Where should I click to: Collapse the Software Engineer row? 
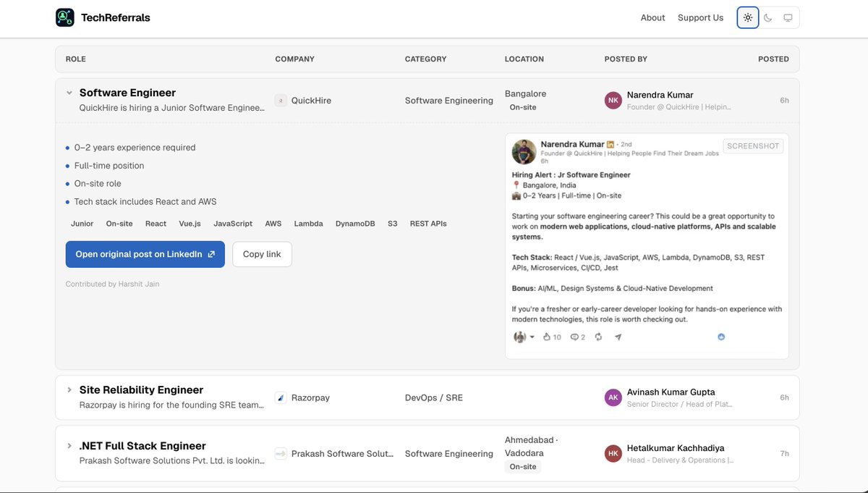[69, 93]
